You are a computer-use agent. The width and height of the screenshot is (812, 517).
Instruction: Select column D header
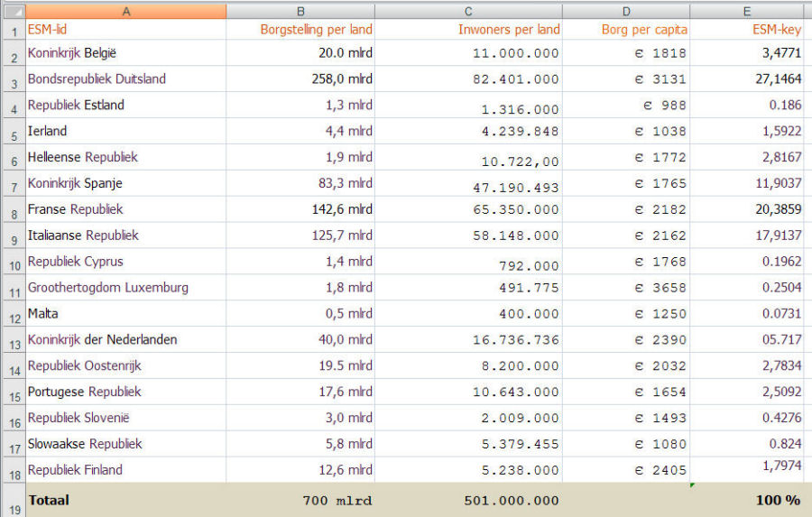pyautogui.click(x=626, y=11)
